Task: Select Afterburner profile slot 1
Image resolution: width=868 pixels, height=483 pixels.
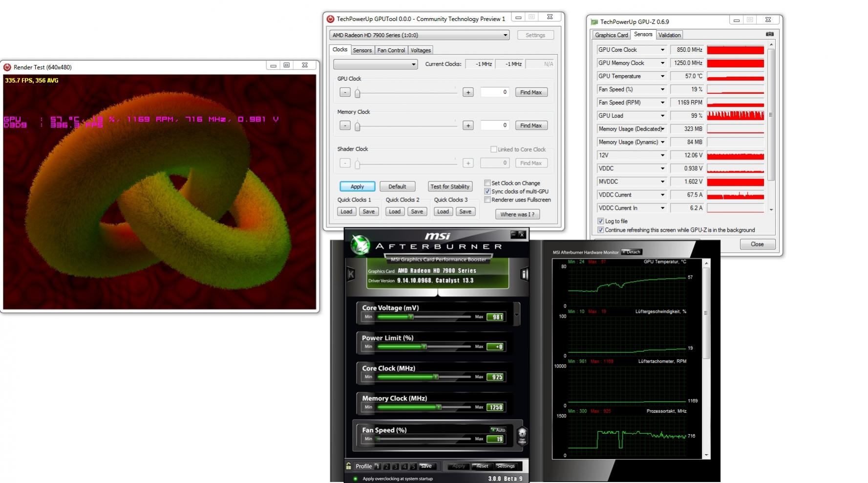Action: tap(377, 467)
